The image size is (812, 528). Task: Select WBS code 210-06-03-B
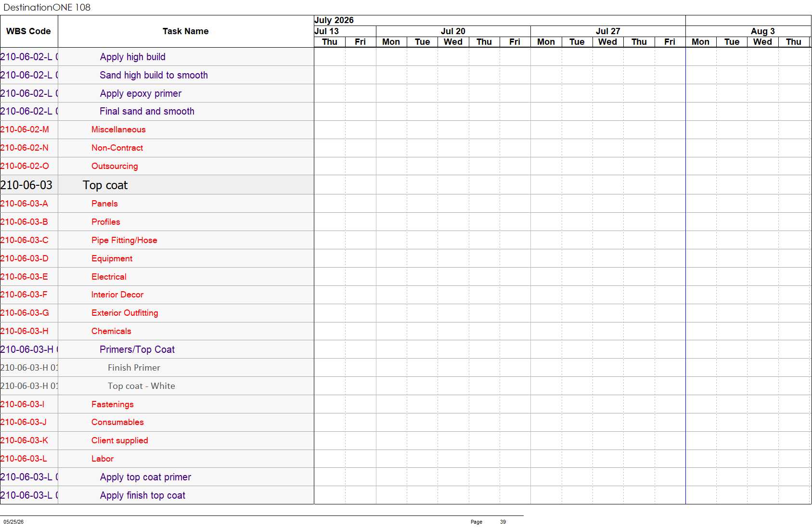24,222
